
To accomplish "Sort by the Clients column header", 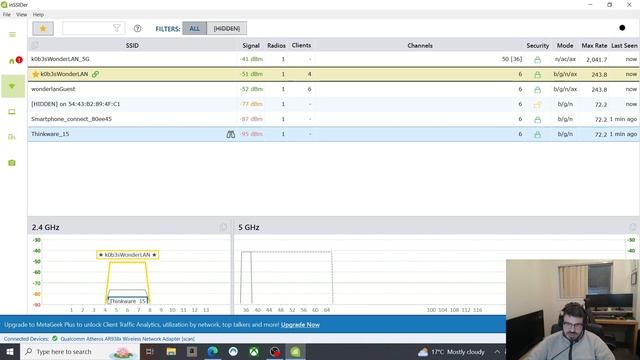I will click(301, 45).
